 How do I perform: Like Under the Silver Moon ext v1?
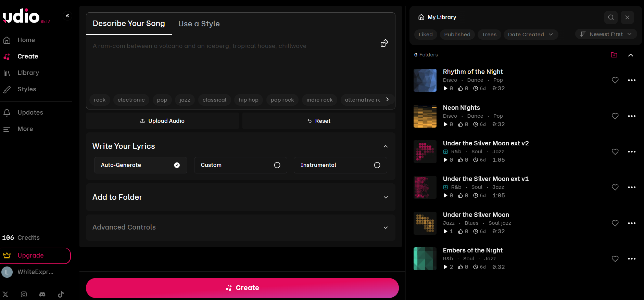coord(615,187)
